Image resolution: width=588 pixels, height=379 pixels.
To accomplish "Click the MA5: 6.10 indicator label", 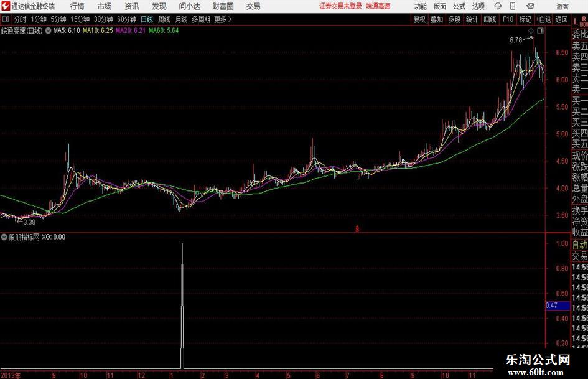I will pyautogui.click(x=67, y=30).
